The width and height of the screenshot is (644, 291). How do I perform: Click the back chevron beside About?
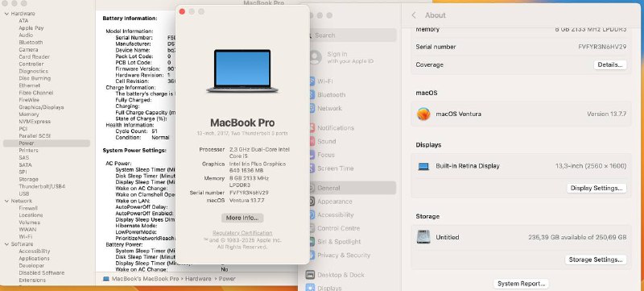(x=414, y=15)
